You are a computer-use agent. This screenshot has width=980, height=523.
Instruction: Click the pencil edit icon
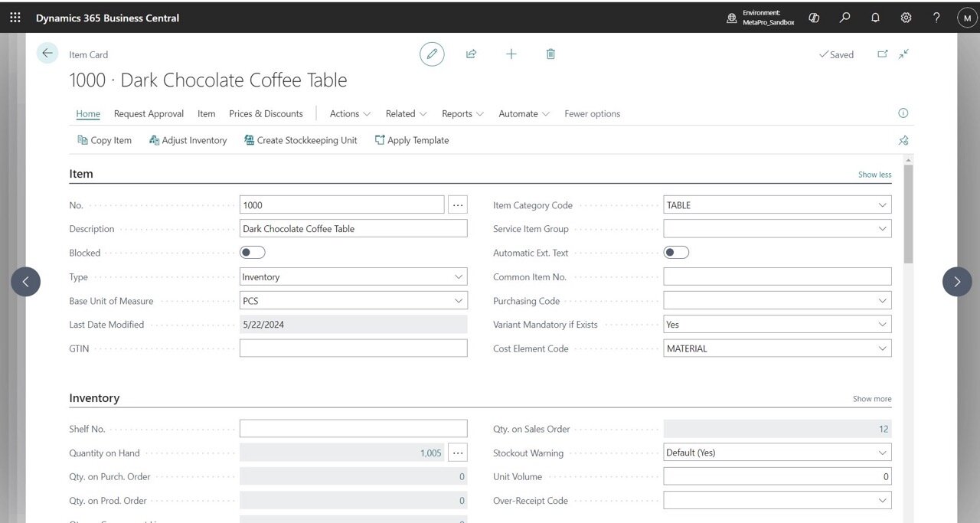(432, 54)
